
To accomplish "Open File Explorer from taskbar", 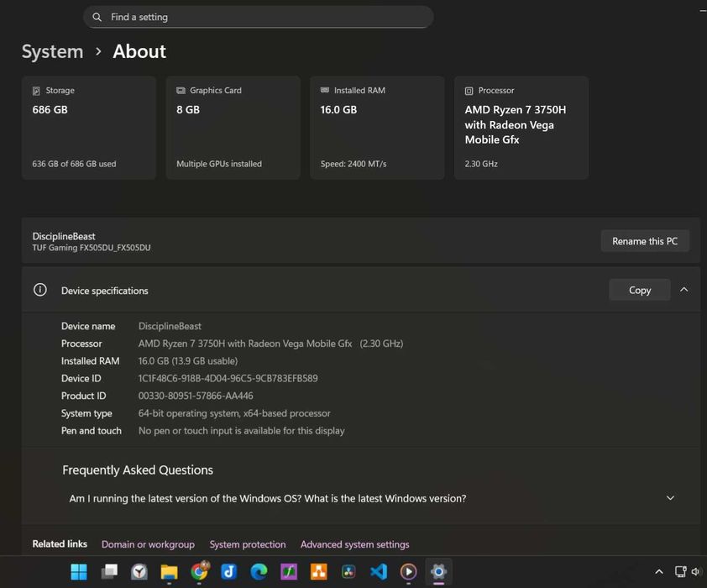I will 169,572.
